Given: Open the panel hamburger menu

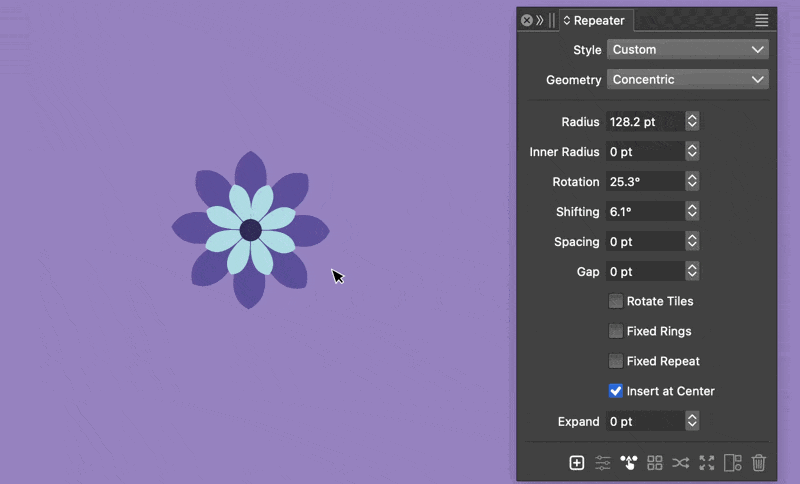Looking at the screenshot, I should pyautogui.click(x=762, y=20).
